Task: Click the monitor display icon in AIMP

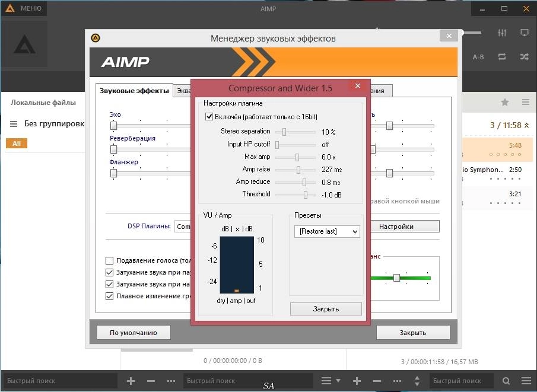Action: point(525,33)
